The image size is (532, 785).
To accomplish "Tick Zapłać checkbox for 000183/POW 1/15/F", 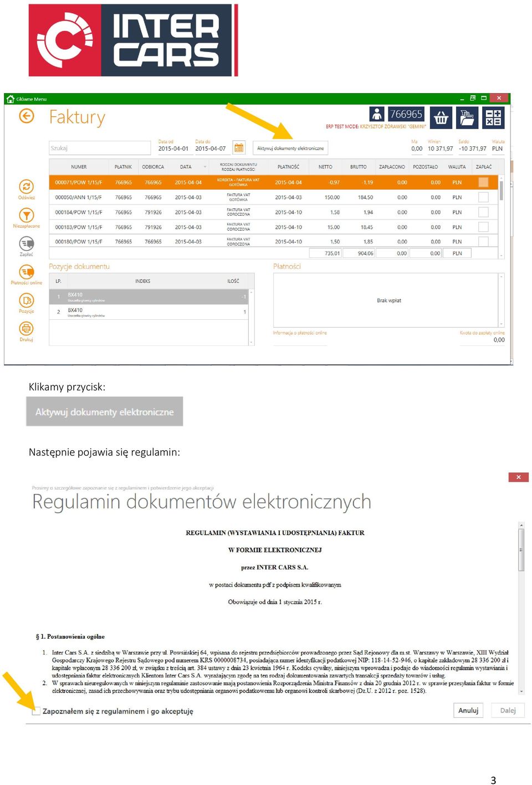I will pyautogui.click(x=483, y=227).
